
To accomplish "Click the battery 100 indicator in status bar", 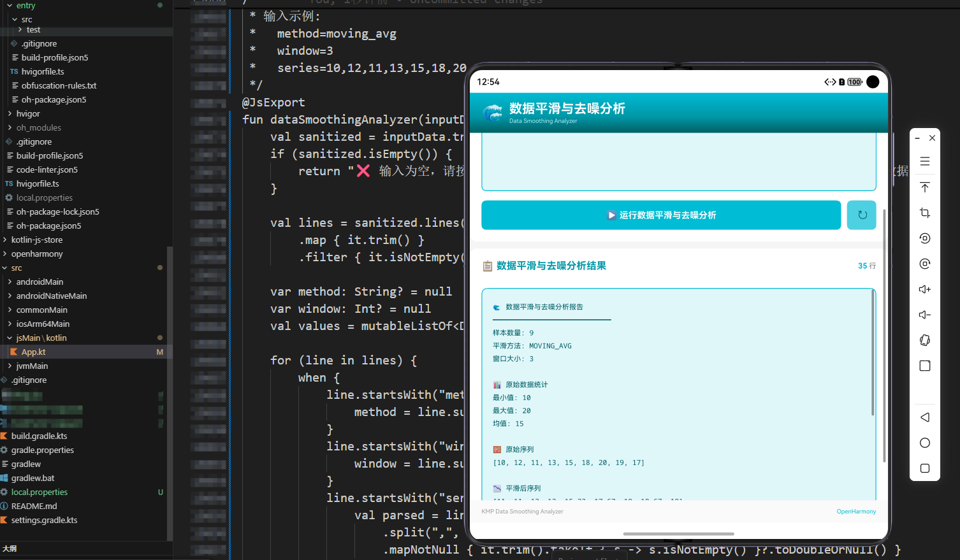I will click(x=855, y=82).
